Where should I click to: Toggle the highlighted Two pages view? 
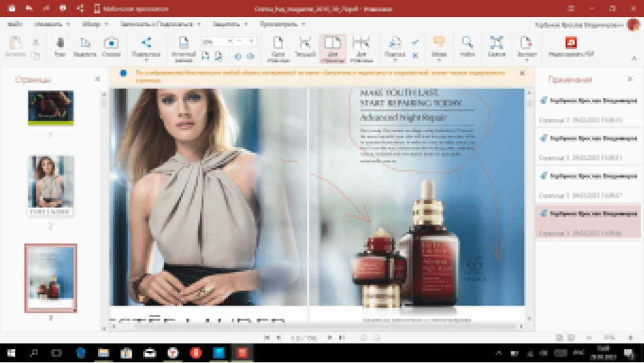333,49
